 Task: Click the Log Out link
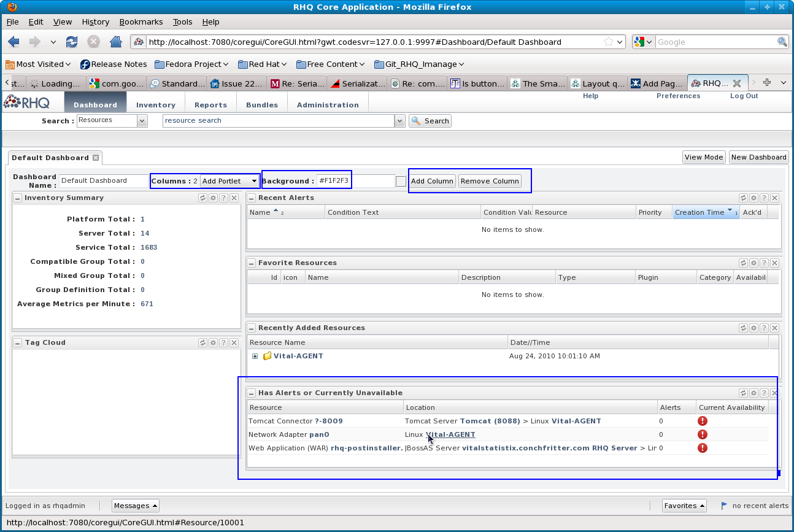click(744, 96)
